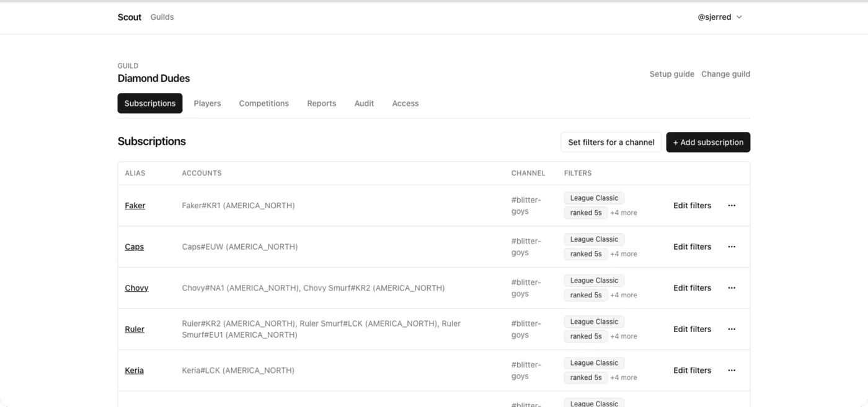868x407 pixels.
Task: Open the more options menu for Caps
Action: point(732,247)
